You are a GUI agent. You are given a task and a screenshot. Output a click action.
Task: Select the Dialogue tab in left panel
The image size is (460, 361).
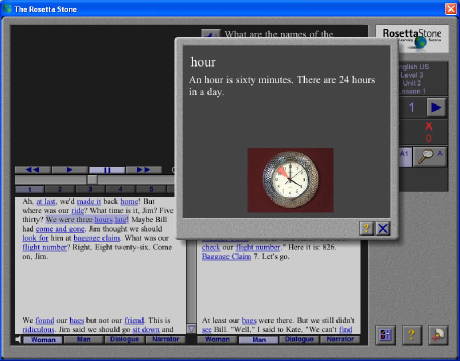point(124,340)
